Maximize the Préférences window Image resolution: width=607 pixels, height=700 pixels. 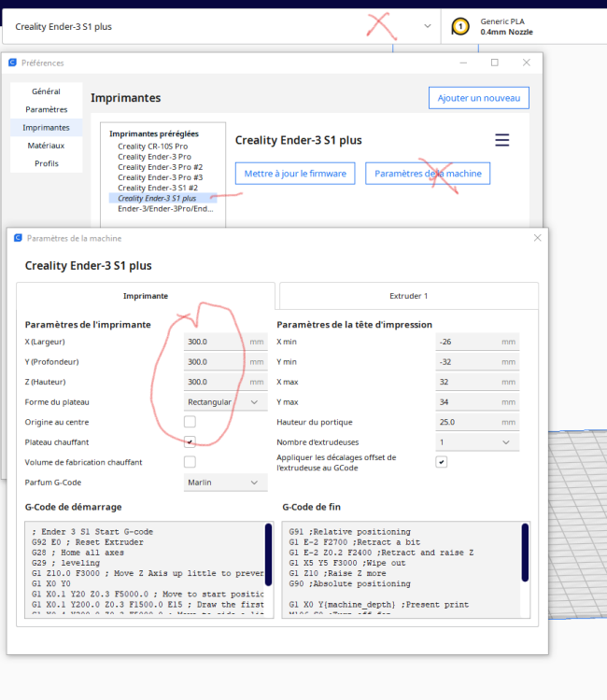pos(494,63)
